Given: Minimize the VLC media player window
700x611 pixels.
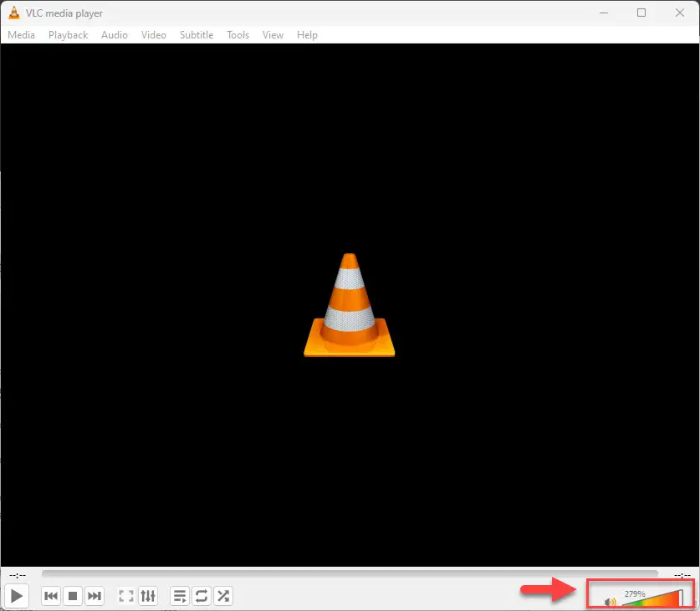Looking at the screenshot, I should [x=604, y=13].
